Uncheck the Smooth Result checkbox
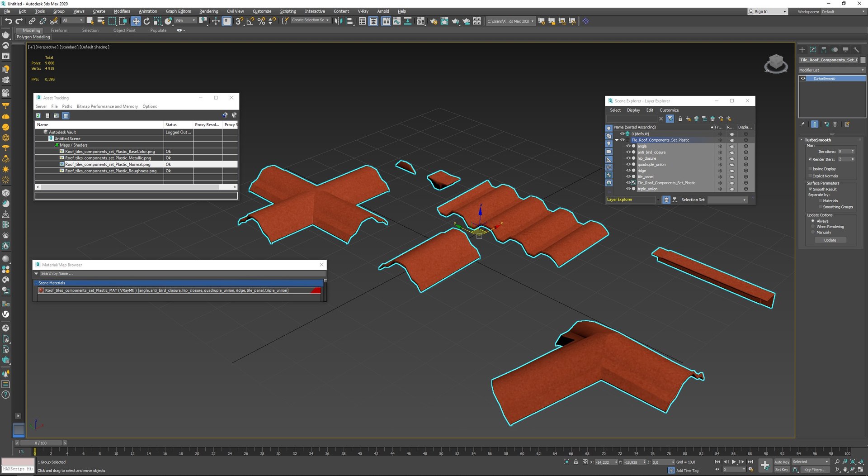 (810, 189)
